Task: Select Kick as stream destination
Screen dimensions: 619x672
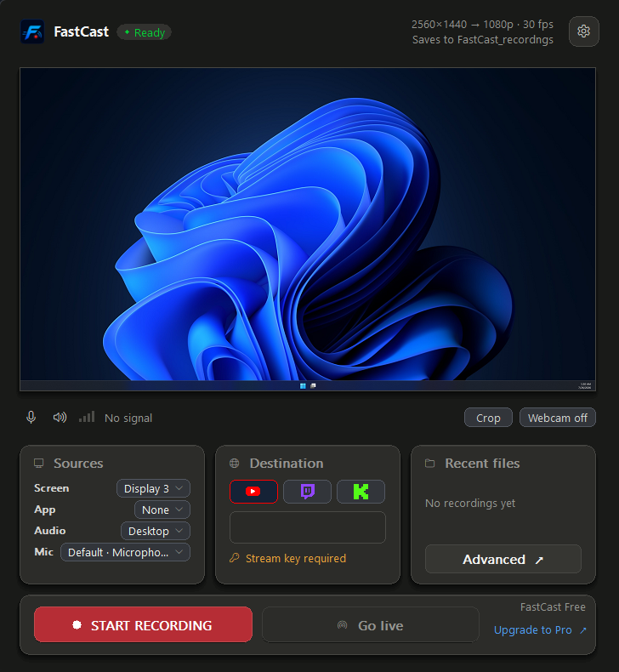Action: click(x=361, y=491)
